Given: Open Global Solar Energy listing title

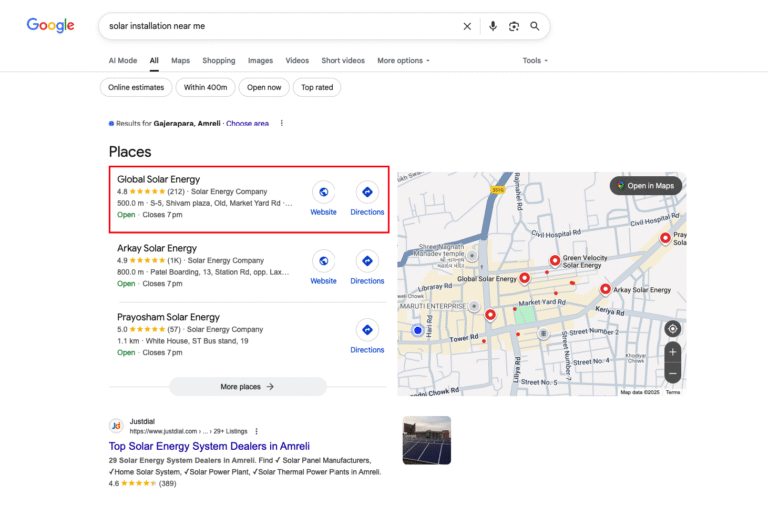Looking at the screenshot, I should pyautogui.click(x=158, y=179).
